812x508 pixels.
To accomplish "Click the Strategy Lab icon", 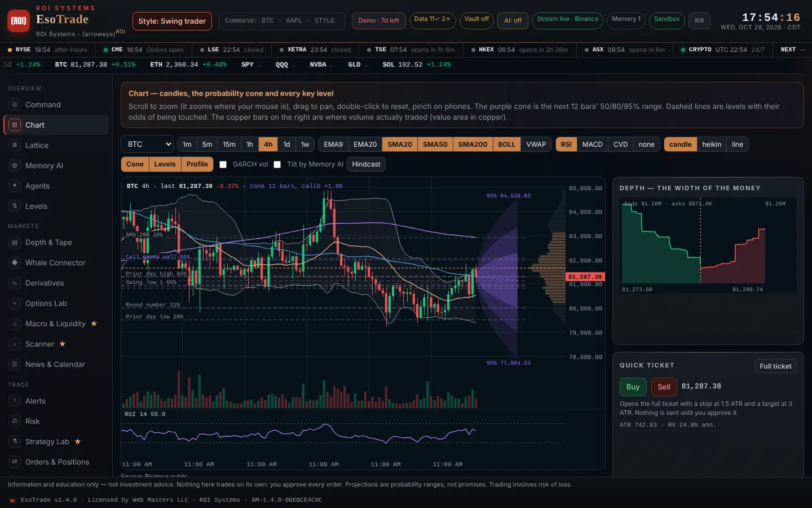I will 15,441.
